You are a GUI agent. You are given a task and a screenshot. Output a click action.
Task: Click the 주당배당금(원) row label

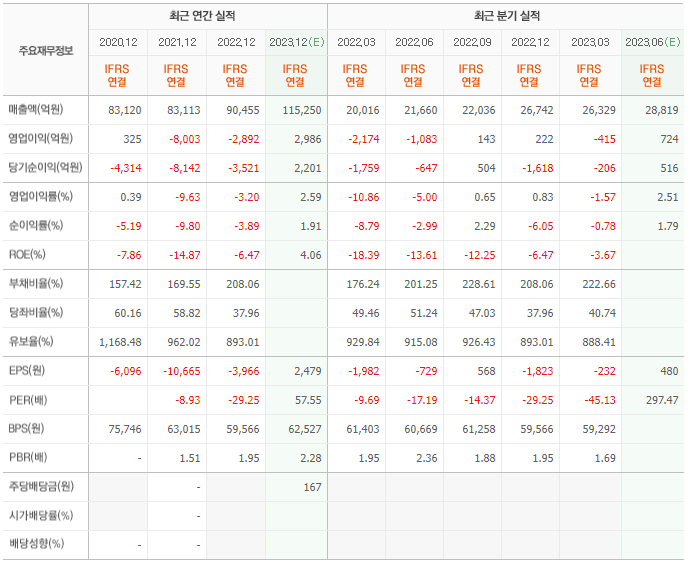point(41,487)
